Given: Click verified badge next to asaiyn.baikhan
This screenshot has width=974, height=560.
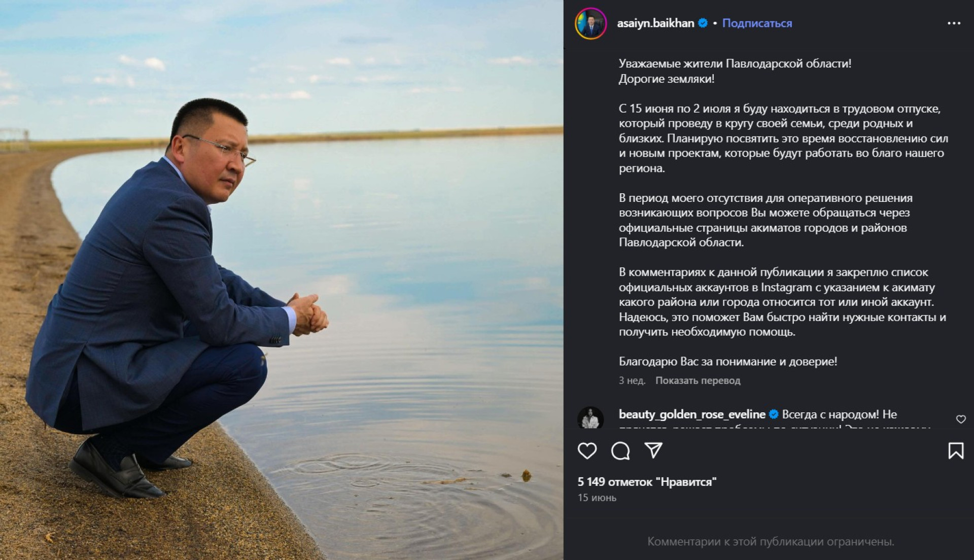Looking at the screenshot, I should tap(703, 23).
